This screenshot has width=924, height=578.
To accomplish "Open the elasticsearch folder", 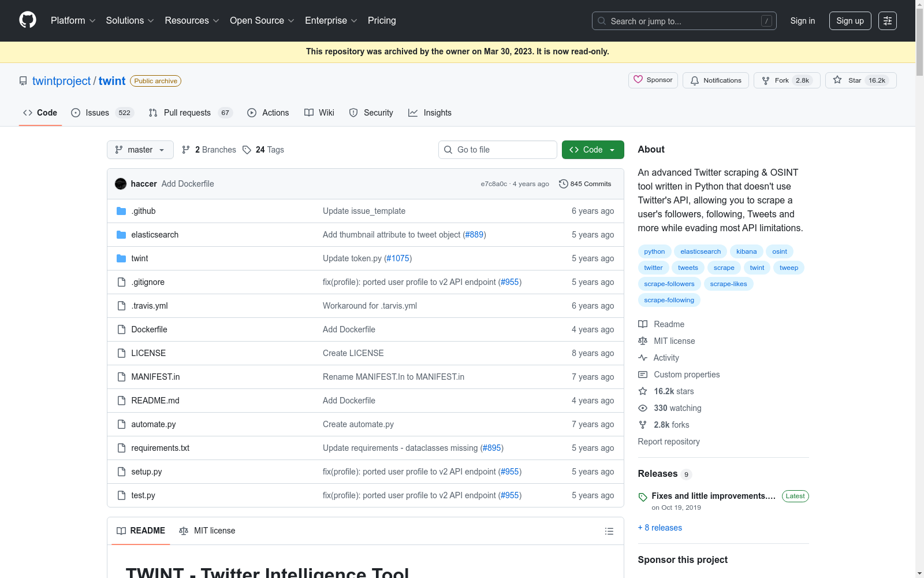I will pos(155,235).
